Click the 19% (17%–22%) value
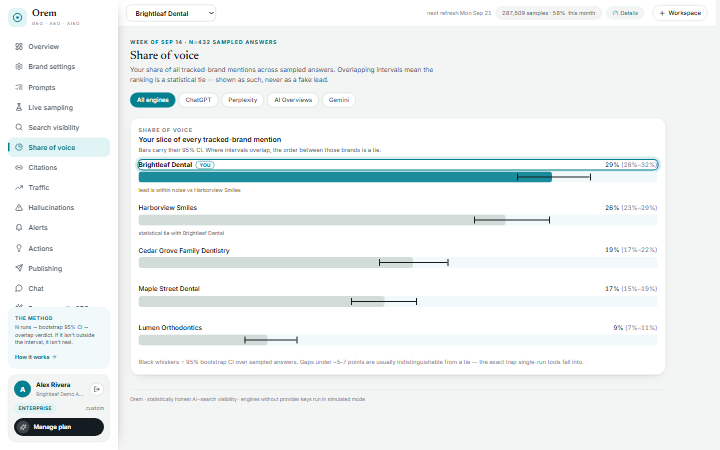 click(631, 250)
